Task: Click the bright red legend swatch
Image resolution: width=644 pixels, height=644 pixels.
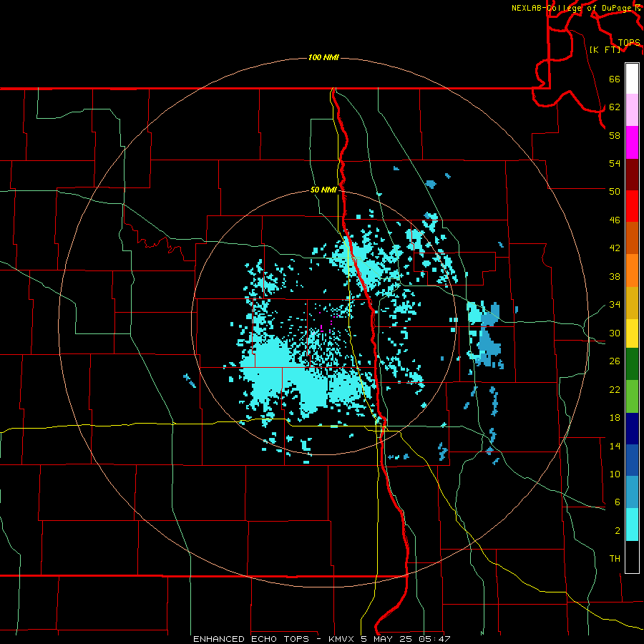Action: coord(632,206)
